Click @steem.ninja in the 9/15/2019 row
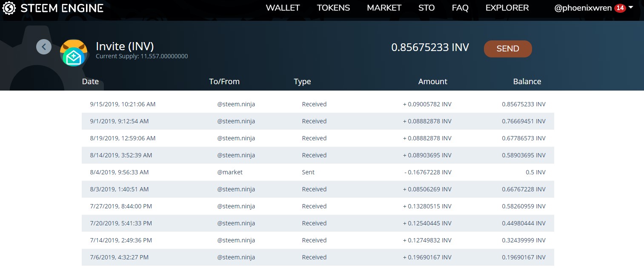 click(236, 104)
